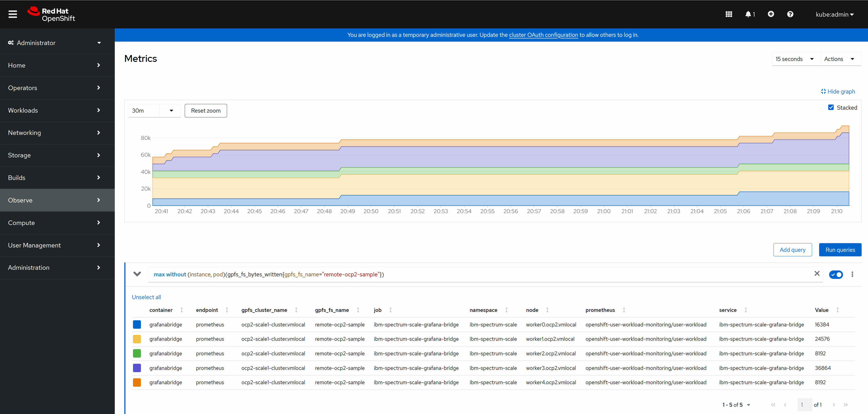Clear the query with the X icon

click(x=817, y=274)
